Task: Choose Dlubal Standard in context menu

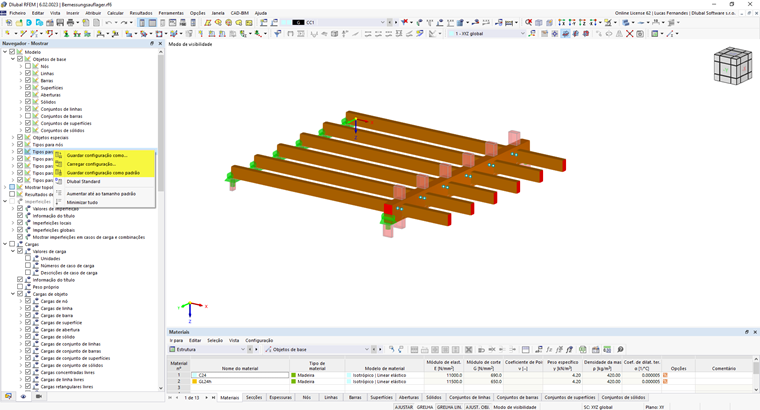Action: [x=83, y=181]
